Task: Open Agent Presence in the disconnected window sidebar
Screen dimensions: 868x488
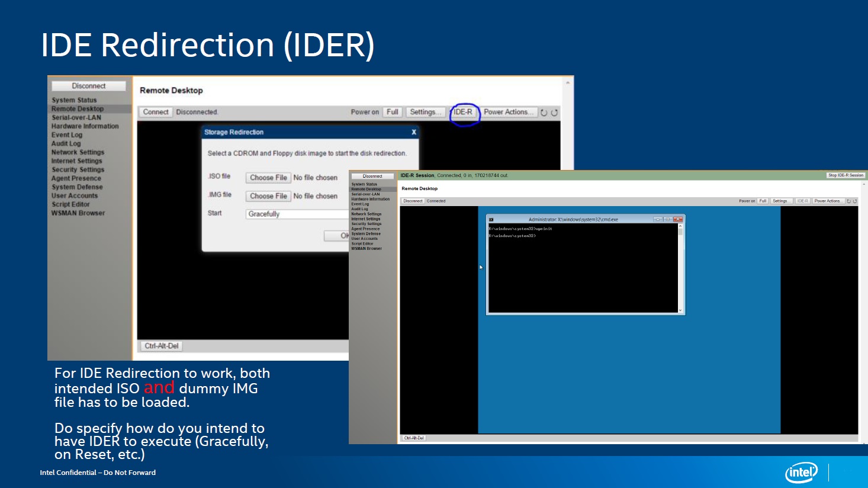Action: point(76,178)
